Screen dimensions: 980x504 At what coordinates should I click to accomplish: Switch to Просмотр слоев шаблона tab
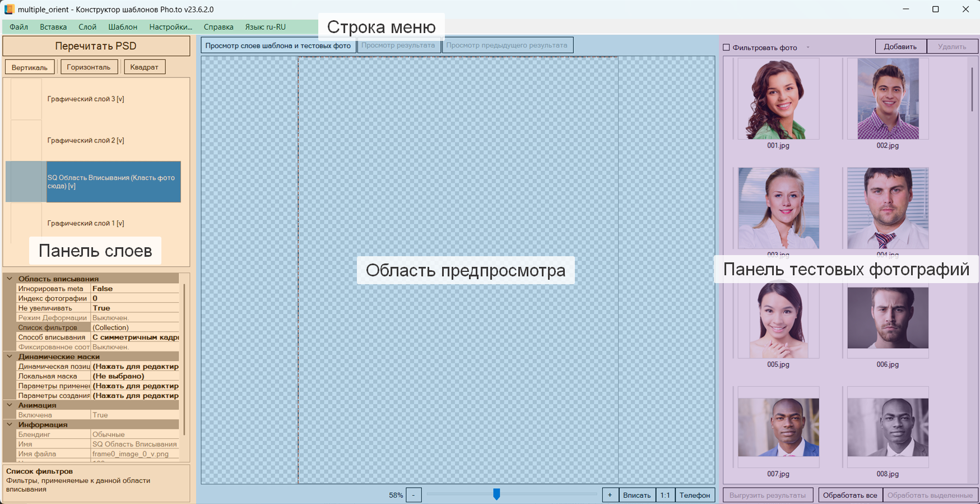(278, 45)
